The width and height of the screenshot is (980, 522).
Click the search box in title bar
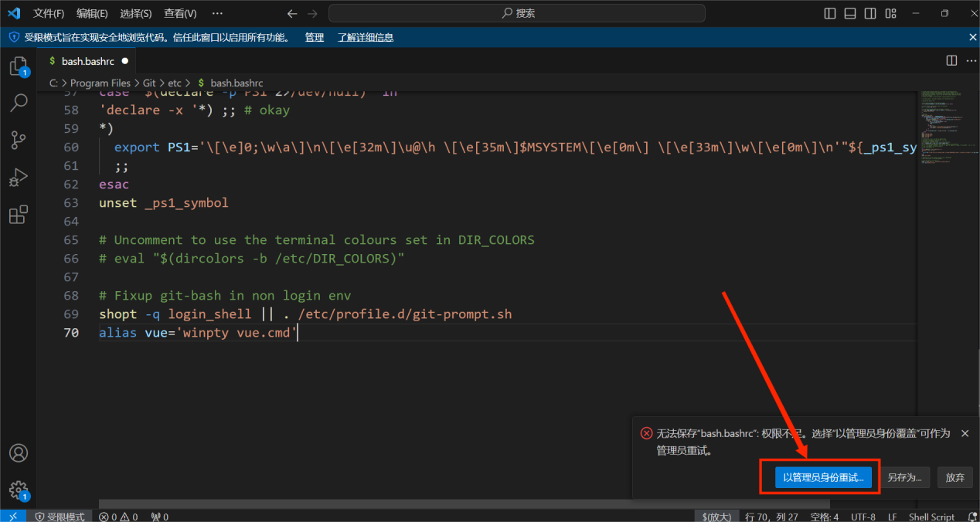coord(516,13)
